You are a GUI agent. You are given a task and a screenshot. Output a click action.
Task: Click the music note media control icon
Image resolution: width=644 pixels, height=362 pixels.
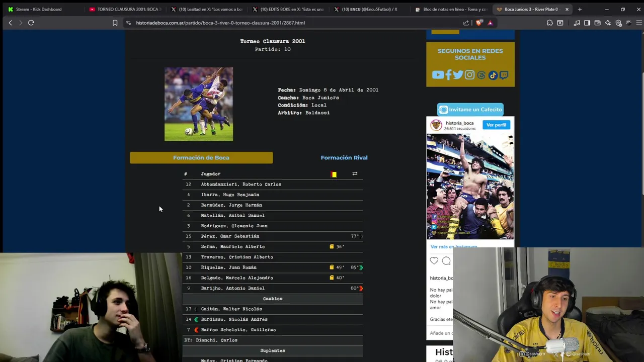coord(577,23)
